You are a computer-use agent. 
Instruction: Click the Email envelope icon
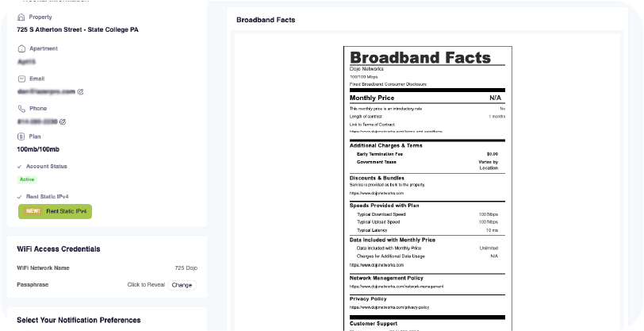[21, 79]
